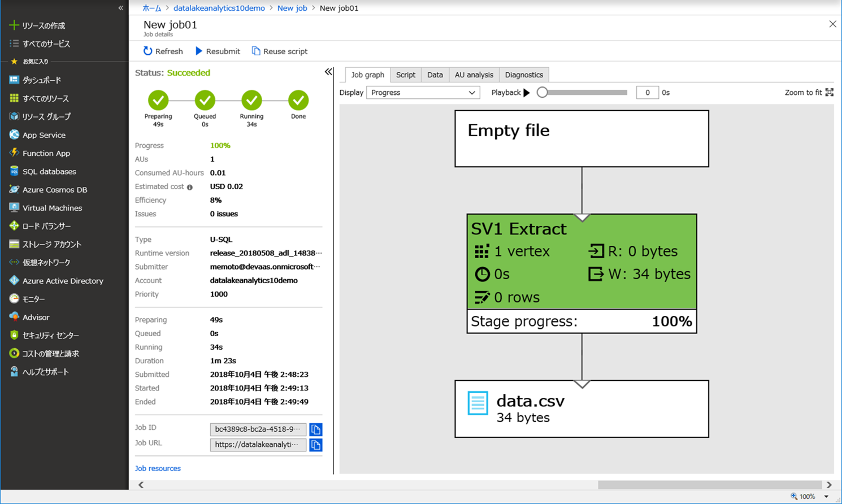This screenshot has width=842, height=504.
Task: Open Azure Active Directory icon
Action: point(14,281)
